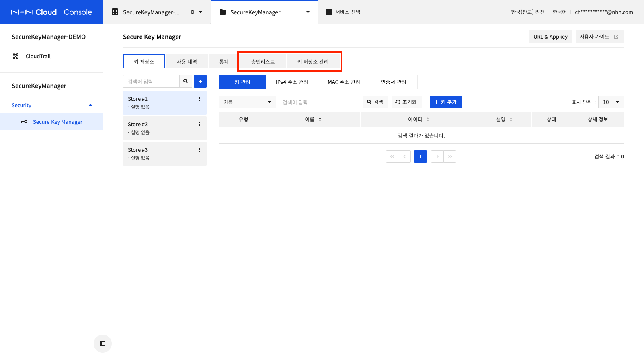Go to the first page of results
Screen dimensions: 644x360
392,157
